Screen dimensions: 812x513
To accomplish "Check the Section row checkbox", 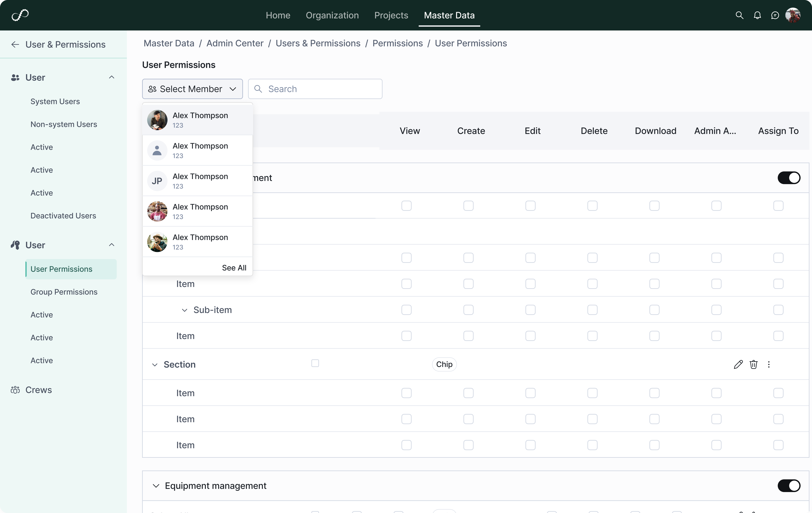I will point(315,363).
